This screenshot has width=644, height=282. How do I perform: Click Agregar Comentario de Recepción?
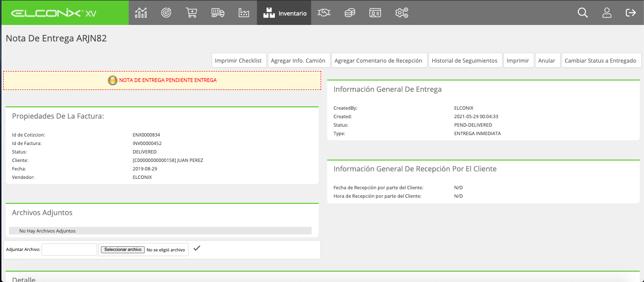click(x=379, y=61)
